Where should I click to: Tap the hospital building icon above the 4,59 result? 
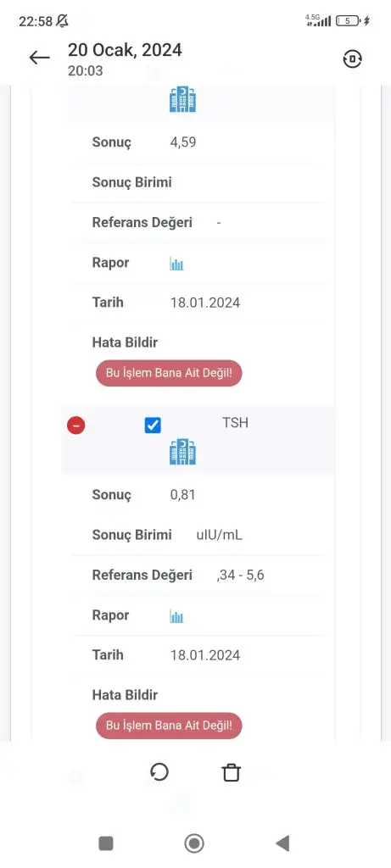[x=182, y=99]
